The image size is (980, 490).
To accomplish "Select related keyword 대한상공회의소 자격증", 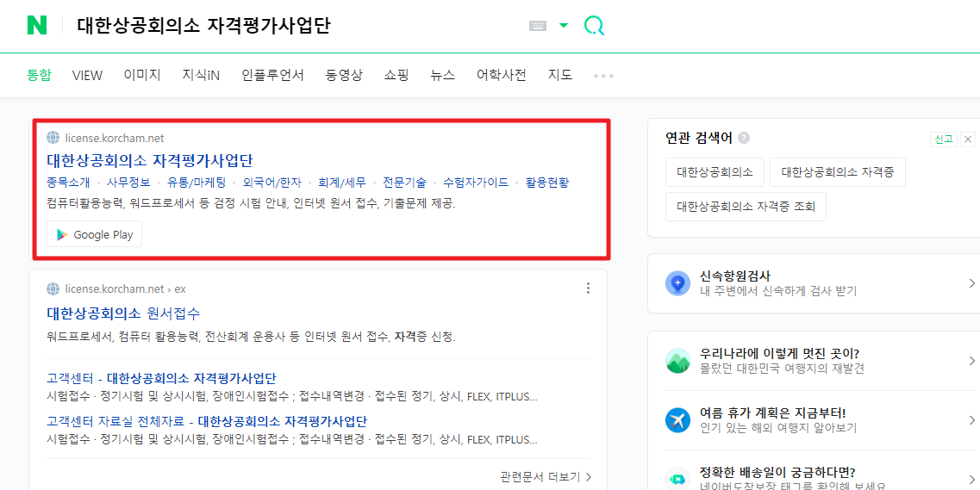I will click(838, 172).
